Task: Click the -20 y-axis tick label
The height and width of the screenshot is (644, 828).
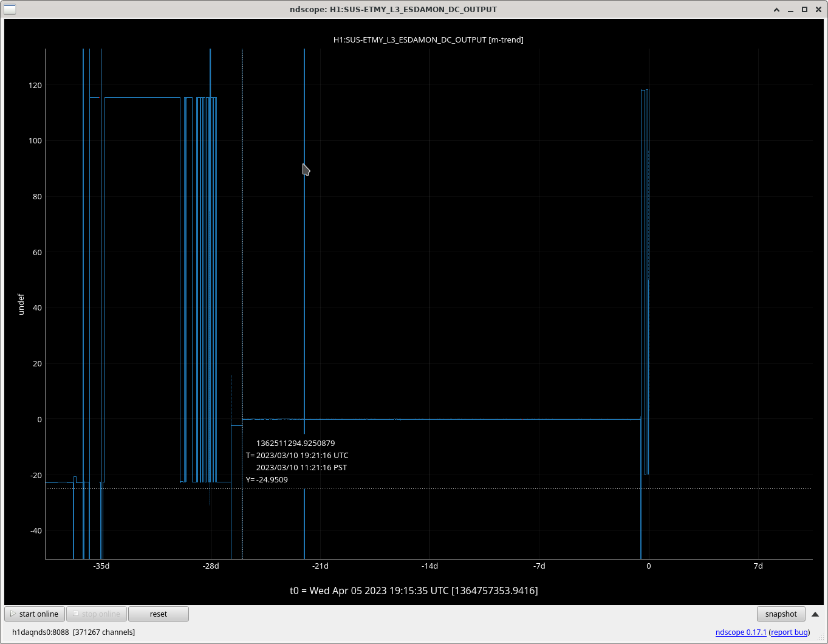Action: [x=35, y=475]
